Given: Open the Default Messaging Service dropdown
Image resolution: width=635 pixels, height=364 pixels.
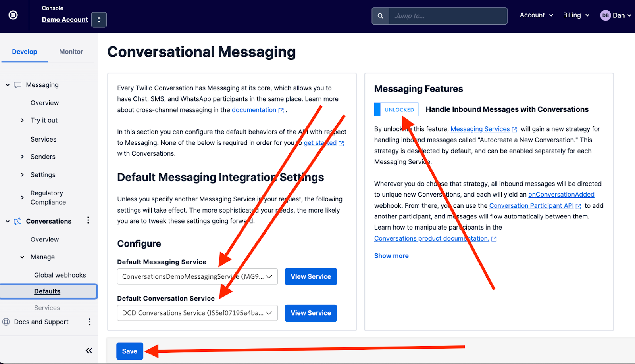Looking at the screenshot, I should (197, 277).
